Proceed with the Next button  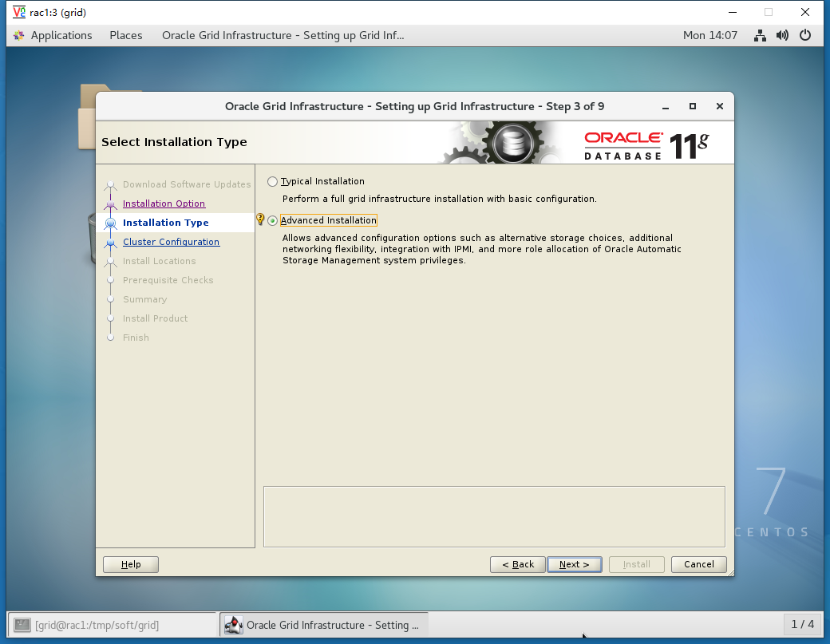coord(575,564)
